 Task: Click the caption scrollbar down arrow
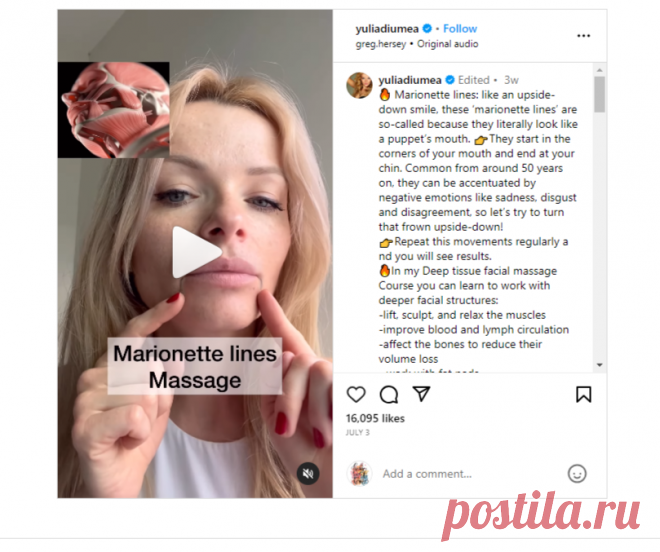(599, 365)
